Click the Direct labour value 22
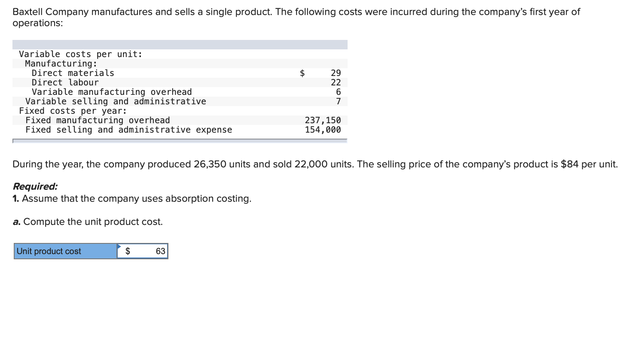The image size is (629, 364). coord(336,82)
